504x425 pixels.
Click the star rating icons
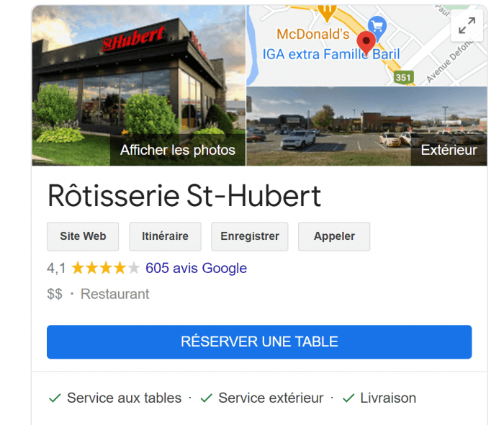[x=105, y=268]
